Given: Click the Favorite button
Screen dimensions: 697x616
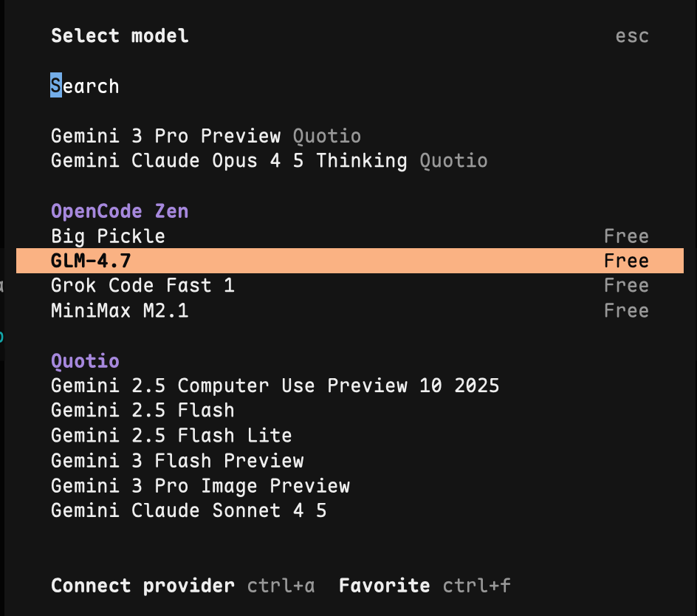Looking at the screenshot, I should [x=384, y=586].
